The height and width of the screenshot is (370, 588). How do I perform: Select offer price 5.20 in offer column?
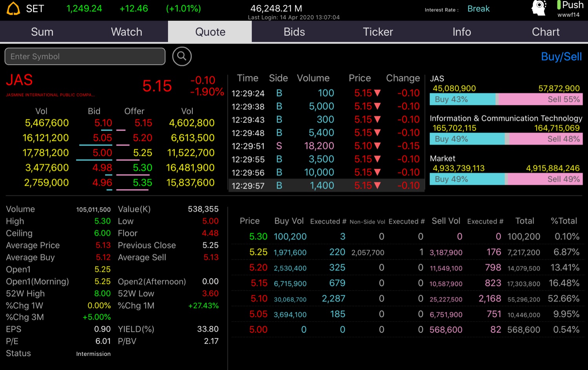pos(142,138)
